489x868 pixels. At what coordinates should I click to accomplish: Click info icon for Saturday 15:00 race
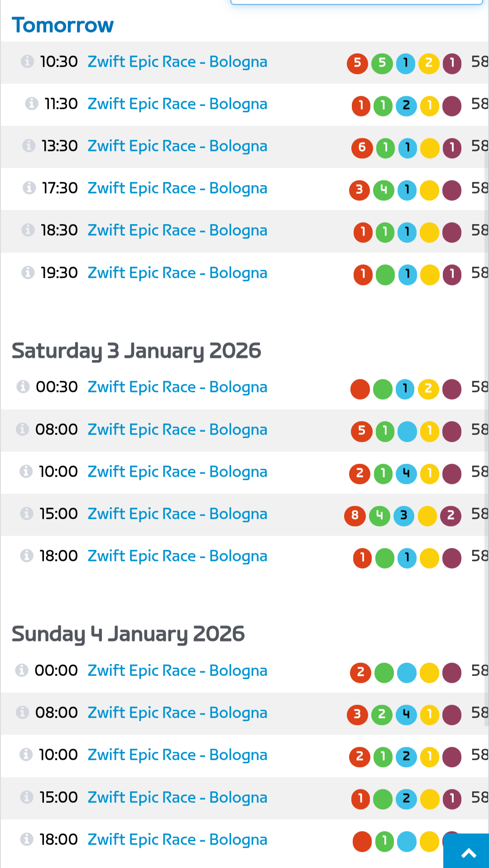27,514
